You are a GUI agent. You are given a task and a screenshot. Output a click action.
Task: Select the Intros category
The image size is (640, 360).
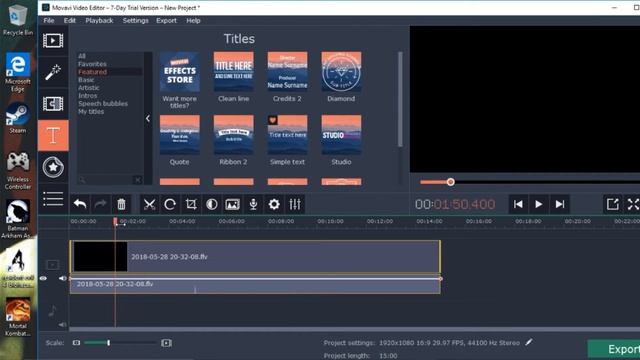coord(88,96)
